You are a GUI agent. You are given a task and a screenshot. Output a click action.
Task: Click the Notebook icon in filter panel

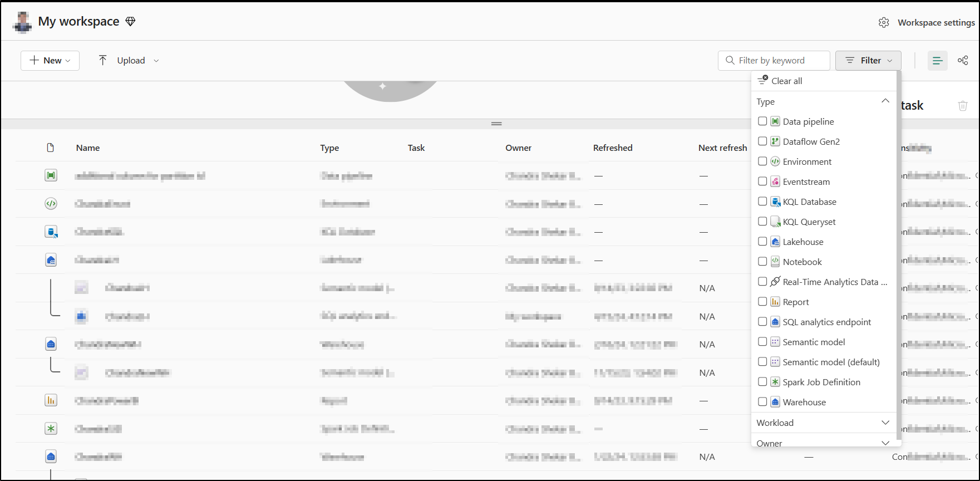pyautogui.click(x=775, y=262)
